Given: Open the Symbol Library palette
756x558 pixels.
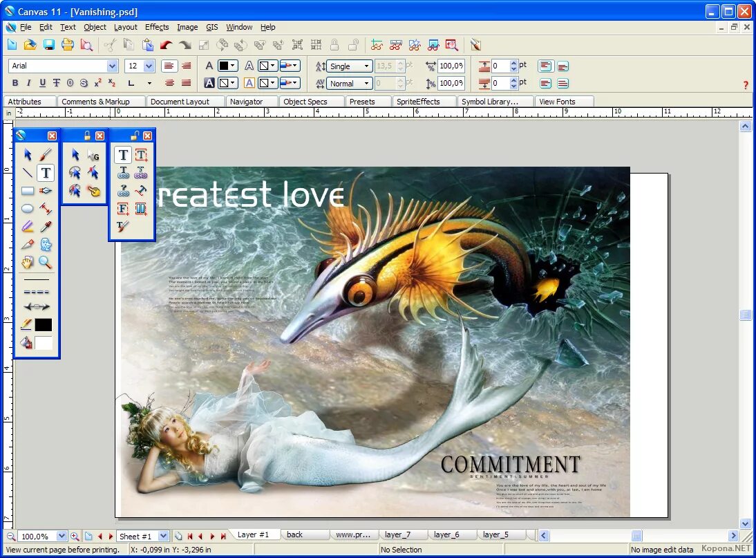Looking at the screenshot, I should [x=495, y=101].
